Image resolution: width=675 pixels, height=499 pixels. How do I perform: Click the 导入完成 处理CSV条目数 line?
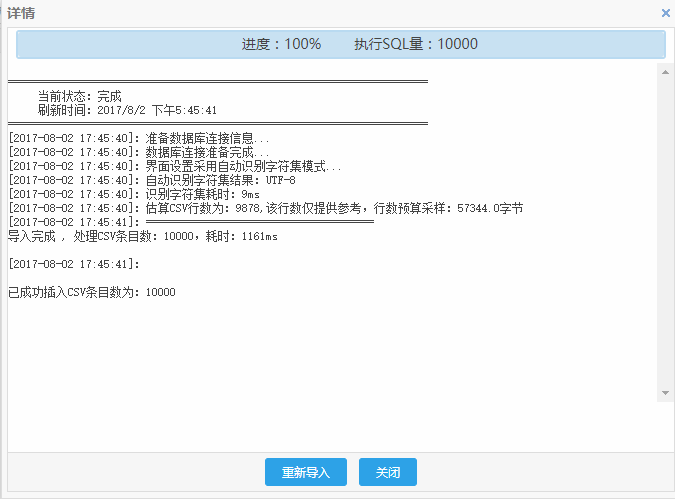point(143,236)
